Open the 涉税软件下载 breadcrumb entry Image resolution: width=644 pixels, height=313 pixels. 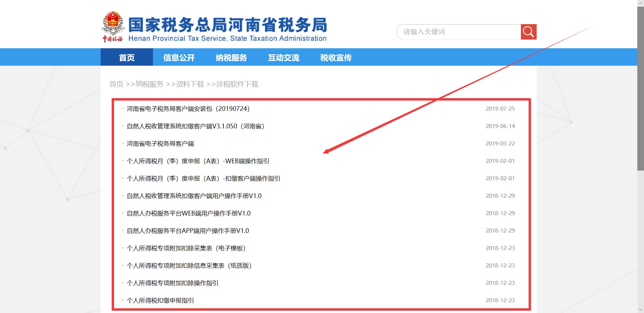pos(236,84)
